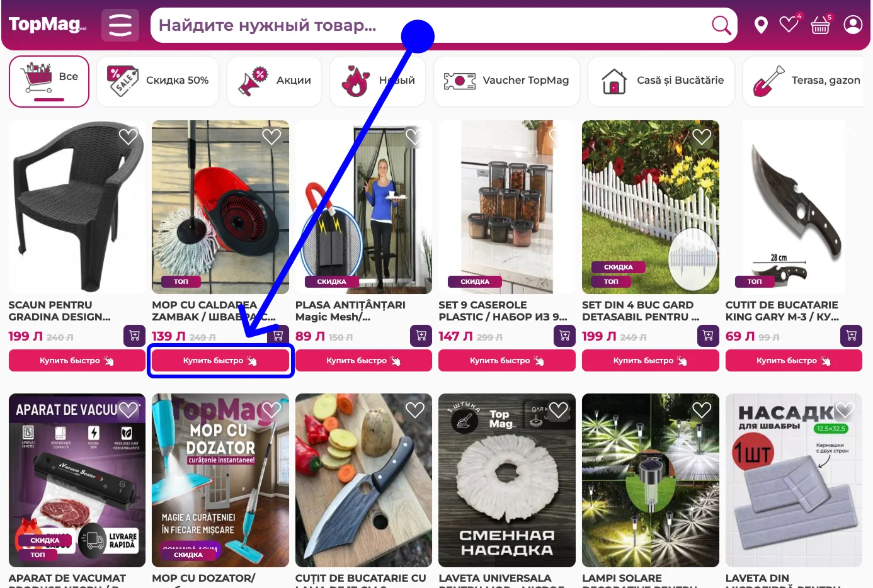This screenshot has height=588, width=873.
Task: Add SET DIN 4 BUC GARD to cart
Action: click(x=708, y=336)
